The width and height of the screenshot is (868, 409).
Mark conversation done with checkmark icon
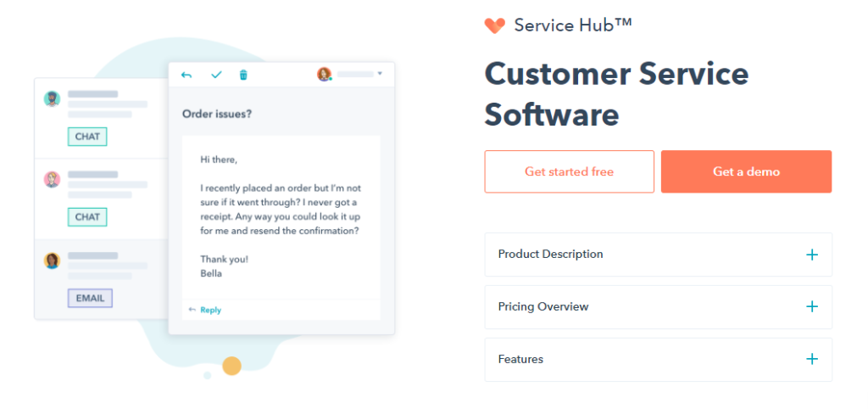pos(216,75)
